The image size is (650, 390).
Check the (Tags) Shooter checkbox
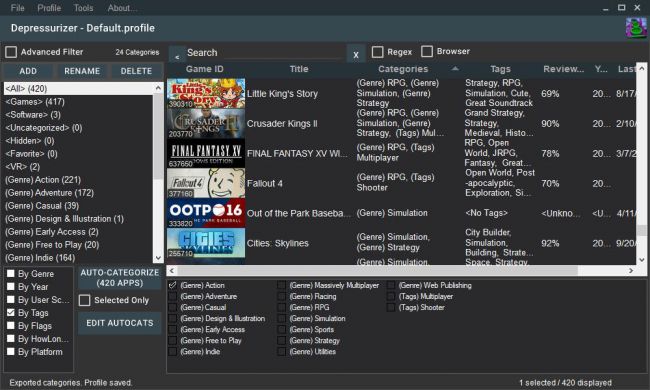click(x=391, y=307)
